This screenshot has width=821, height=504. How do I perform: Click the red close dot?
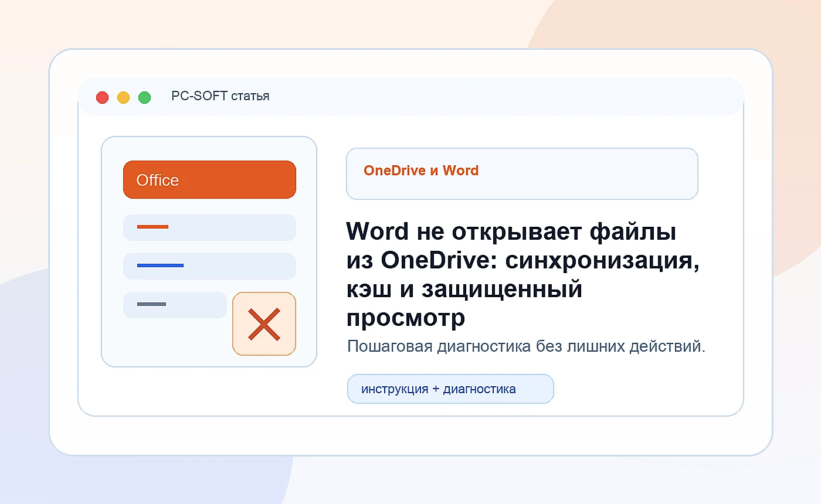click(103, 97)
